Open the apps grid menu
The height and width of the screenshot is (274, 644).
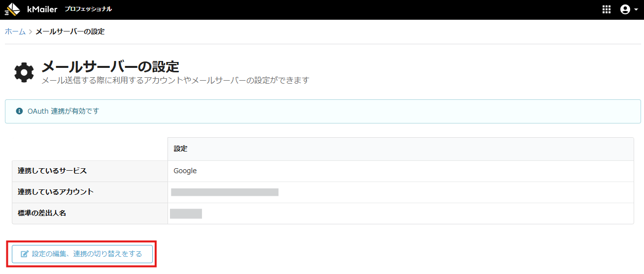(607, 9)
